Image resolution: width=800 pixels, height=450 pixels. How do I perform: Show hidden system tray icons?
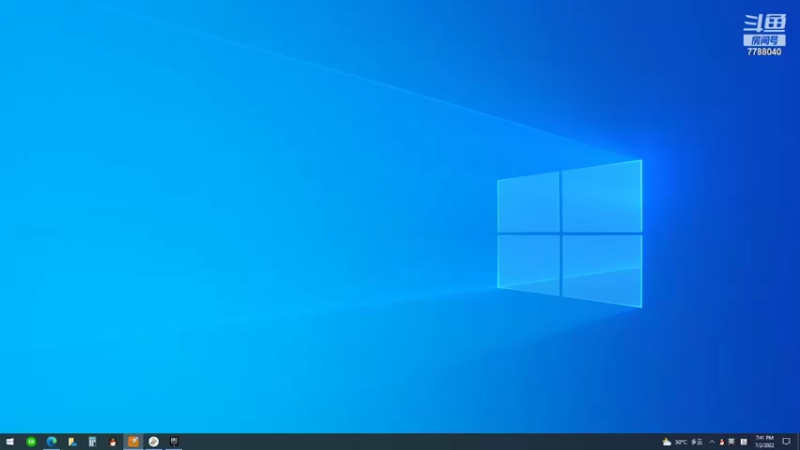(712, 442)
